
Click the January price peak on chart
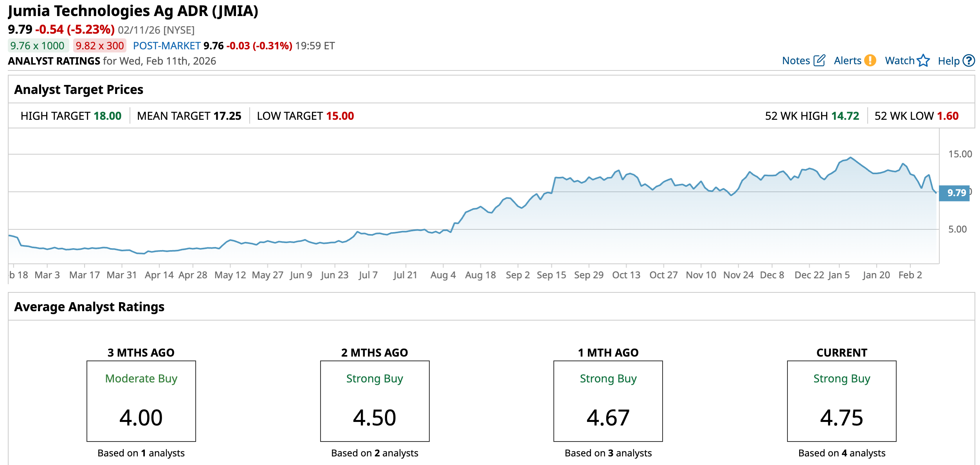coord(850,158)
